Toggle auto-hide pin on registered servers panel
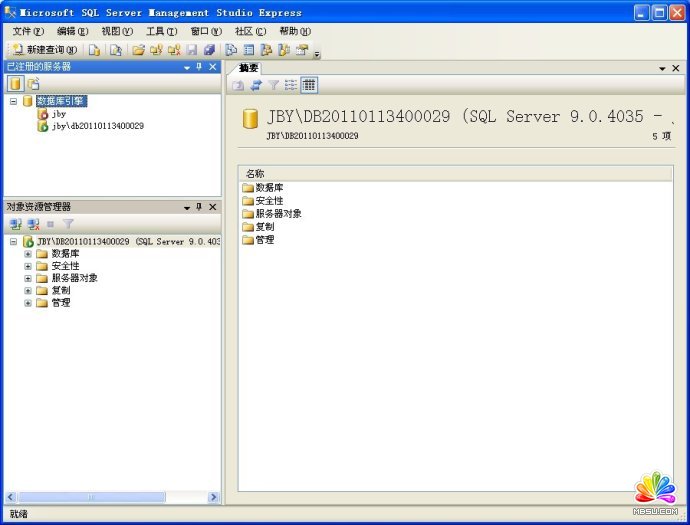 pyautogui.click(x=199, y=67)
